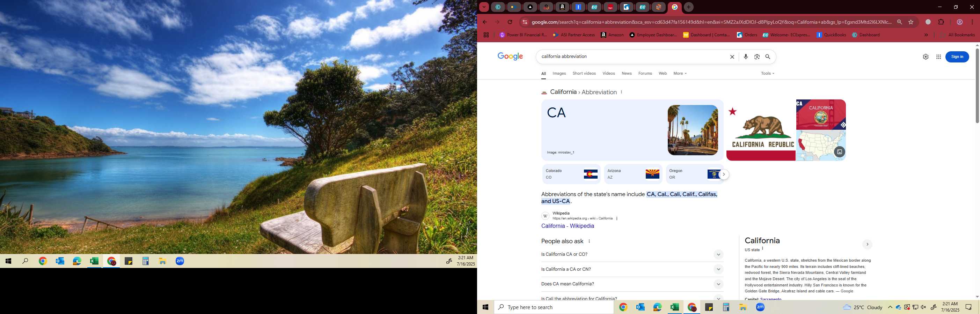Open the Chrome three-dot menu
The height and width of the screenshot is (314, 980).
click(x=972, y=22)
